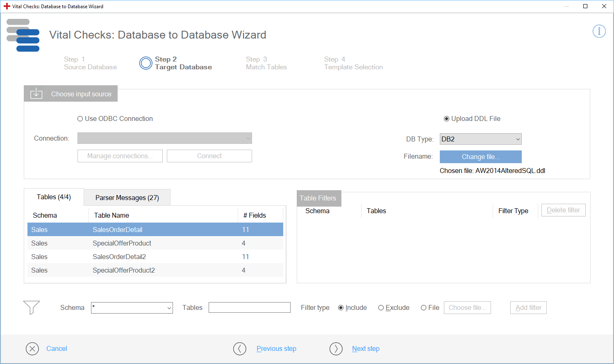Click the Next step link
Image resolution: width=614 pixels, height=364 pixels.
point(366,348)
